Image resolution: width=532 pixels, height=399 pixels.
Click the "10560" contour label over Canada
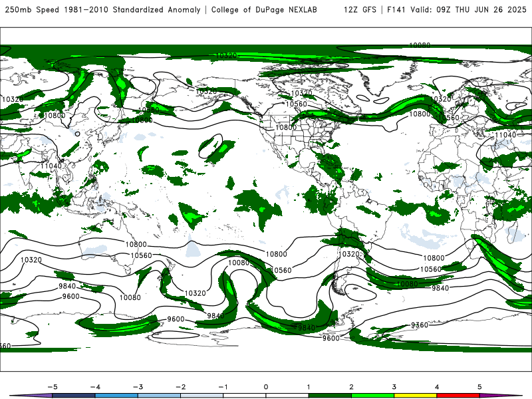coord(296,104)
